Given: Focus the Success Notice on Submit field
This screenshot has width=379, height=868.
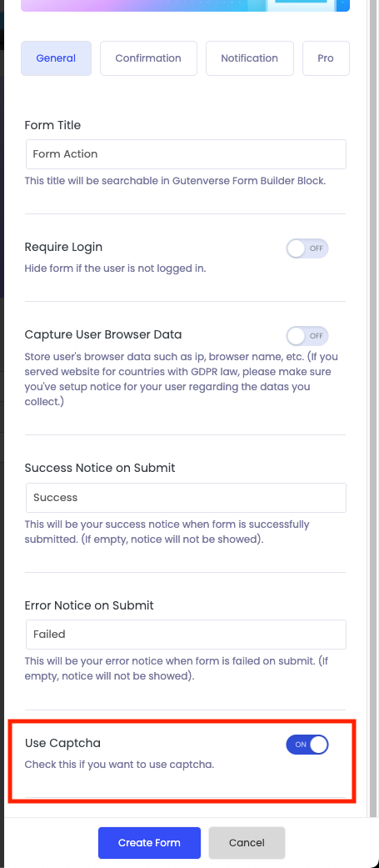Looking at the screenshot, I should coord(186,498).
